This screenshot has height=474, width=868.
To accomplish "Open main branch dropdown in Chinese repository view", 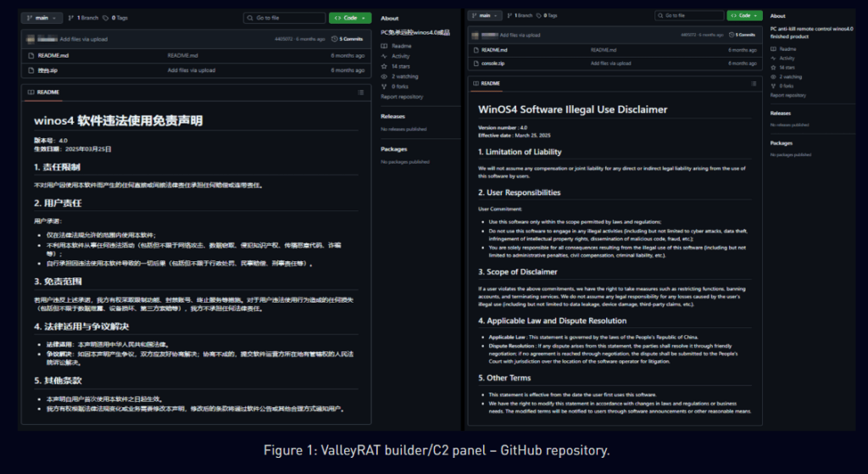I will 42,18.
